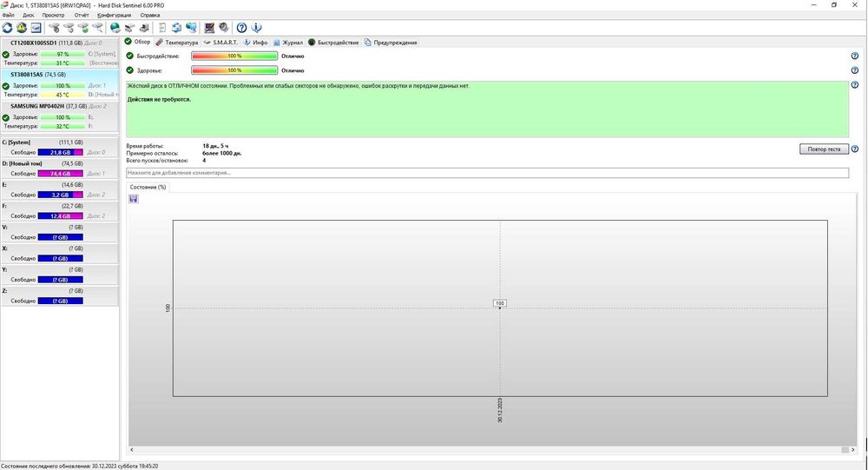Open the Просмотр menu
The image size is (868, 470).
point(53,15)
